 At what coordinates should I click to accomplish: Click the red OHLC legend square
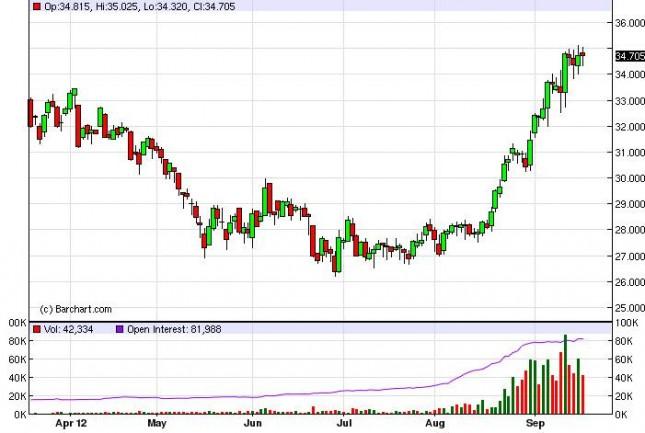point(37,7)
